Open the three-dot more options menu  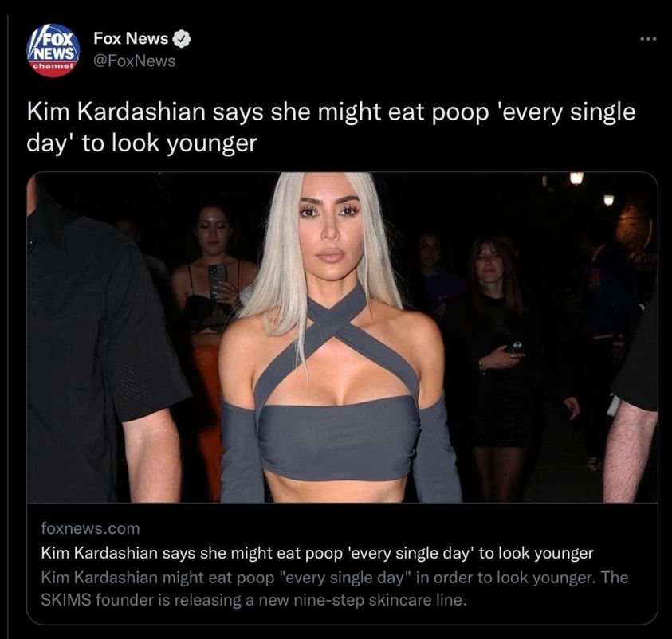(648, 39)
